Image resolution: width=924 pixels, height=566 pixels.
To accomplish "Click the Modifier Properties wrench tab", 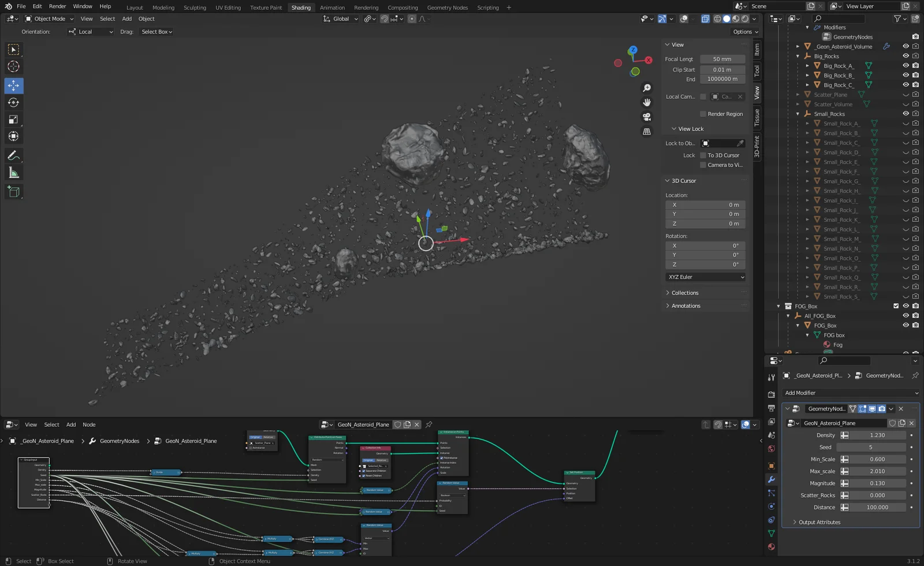I will 771,479.
